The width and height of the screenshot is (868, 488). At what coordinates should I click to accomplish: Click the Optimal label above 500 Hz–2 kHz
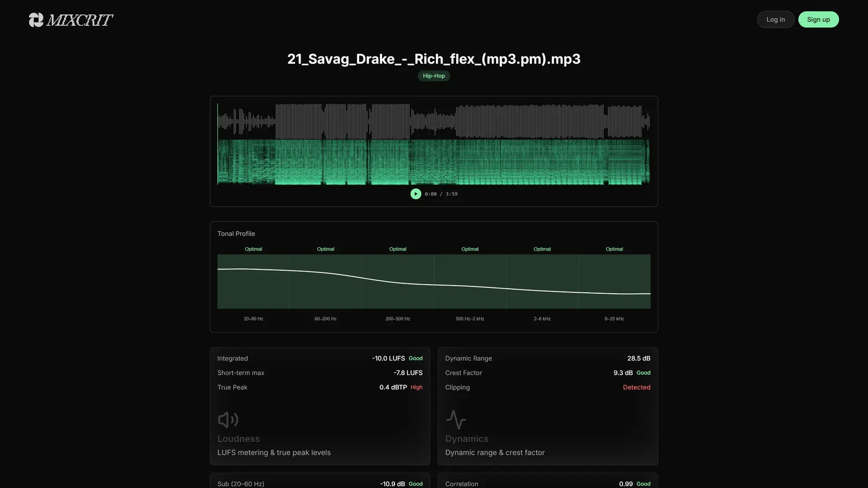pyautogui.click(x=470, y=249)
